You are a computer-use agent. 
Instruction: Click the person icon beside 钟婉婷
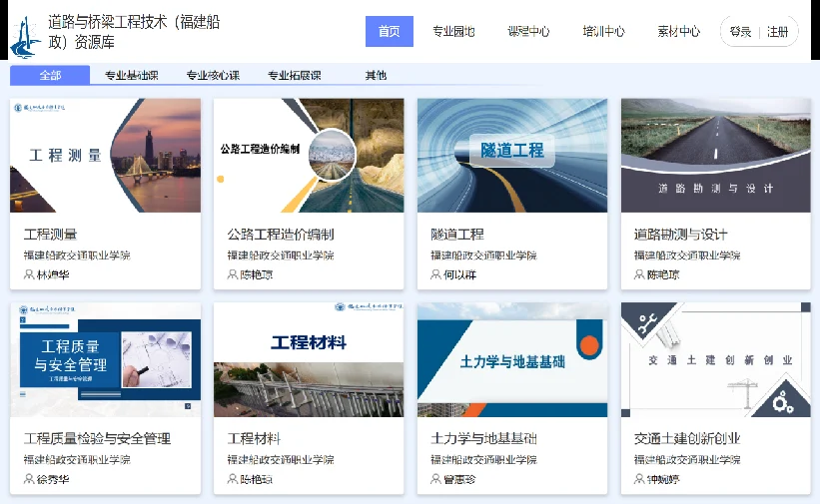(639, 479)
